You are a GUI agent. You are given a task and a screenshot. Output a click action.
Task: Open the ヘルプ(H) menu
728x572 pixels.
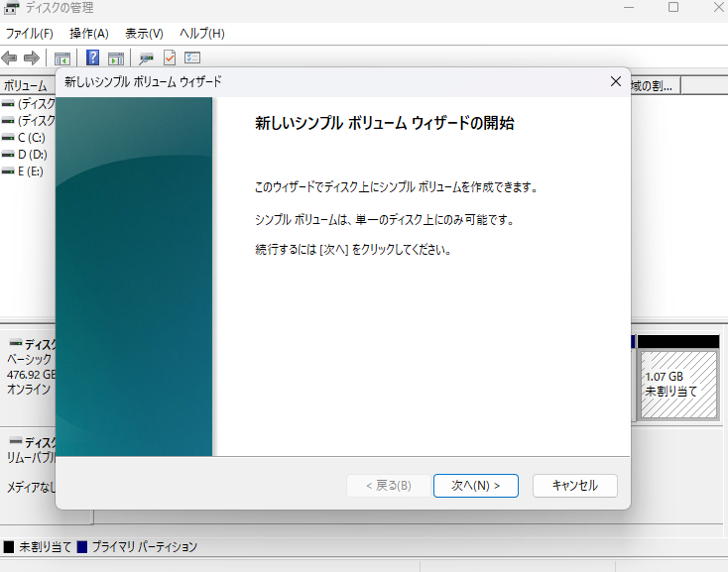tap(202, 34)
